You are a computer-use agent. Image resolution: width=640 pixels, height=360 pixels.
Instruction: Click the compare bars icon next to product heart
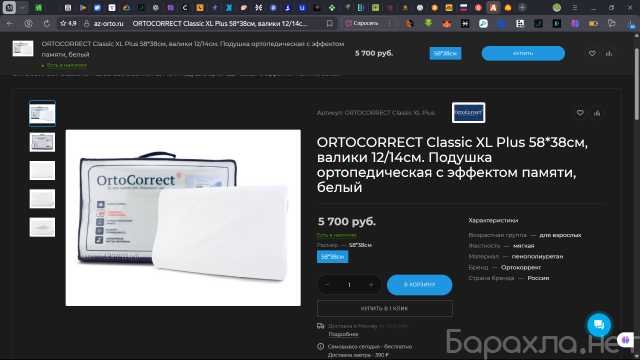[597, 113]
